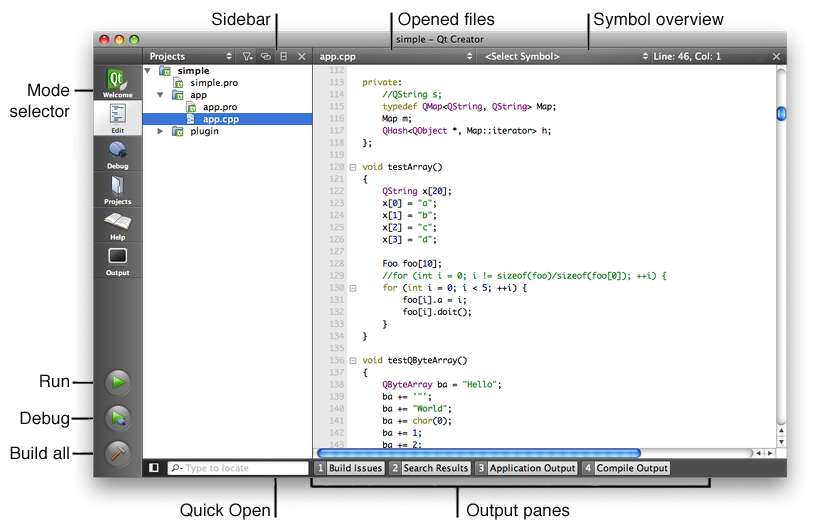Fold the testArray function block
Screen dimensions: 816x532
click(353, 167)
